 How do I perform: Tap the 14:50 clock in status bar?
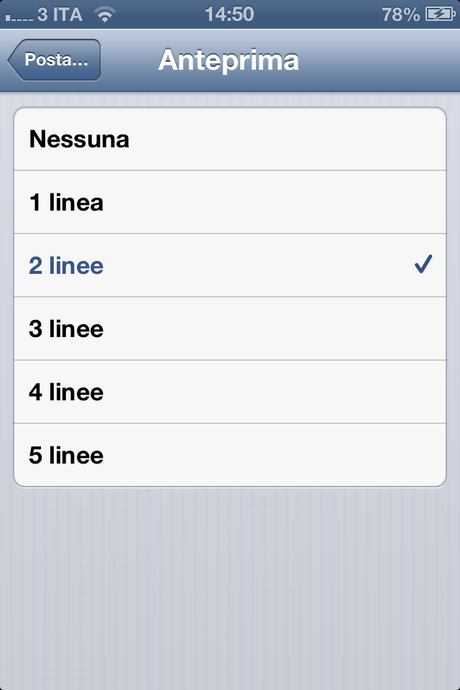click(229, 15)
